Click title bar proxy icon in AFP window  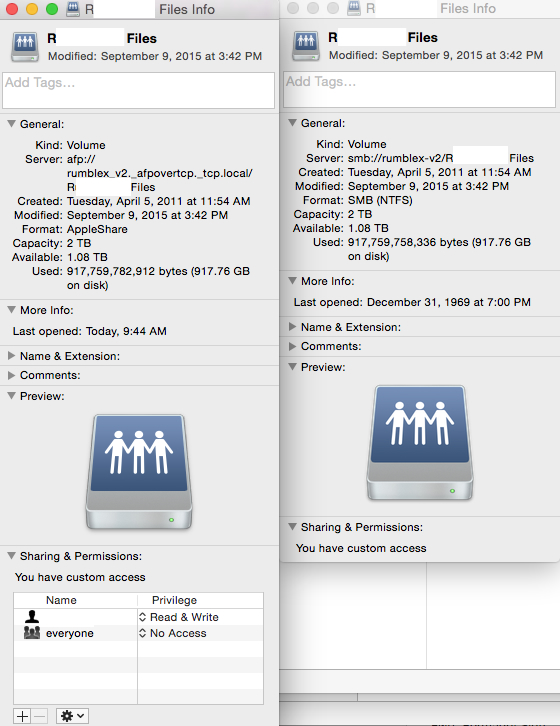click(x=73, y=9)
